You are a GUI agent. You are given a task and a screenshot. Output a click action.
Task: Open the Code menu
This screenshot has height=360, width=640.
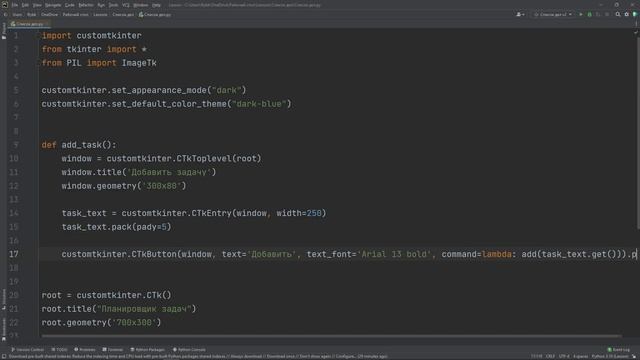(70, 5)
